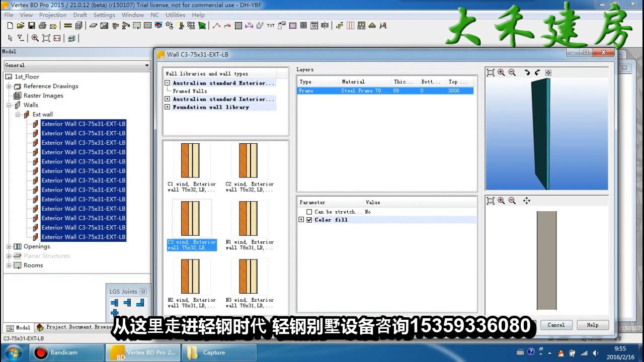Select the Raster Images tree item

(x=43, y=96)
